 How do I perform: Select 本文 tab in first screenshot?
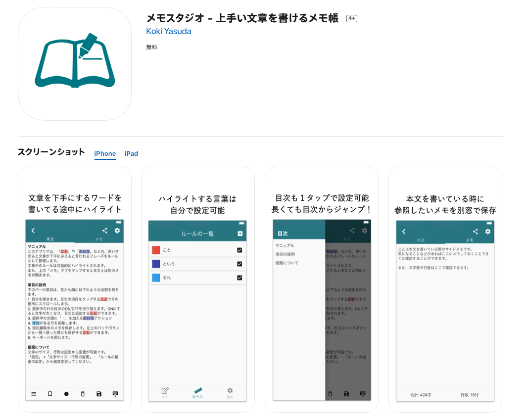[50, 239]
